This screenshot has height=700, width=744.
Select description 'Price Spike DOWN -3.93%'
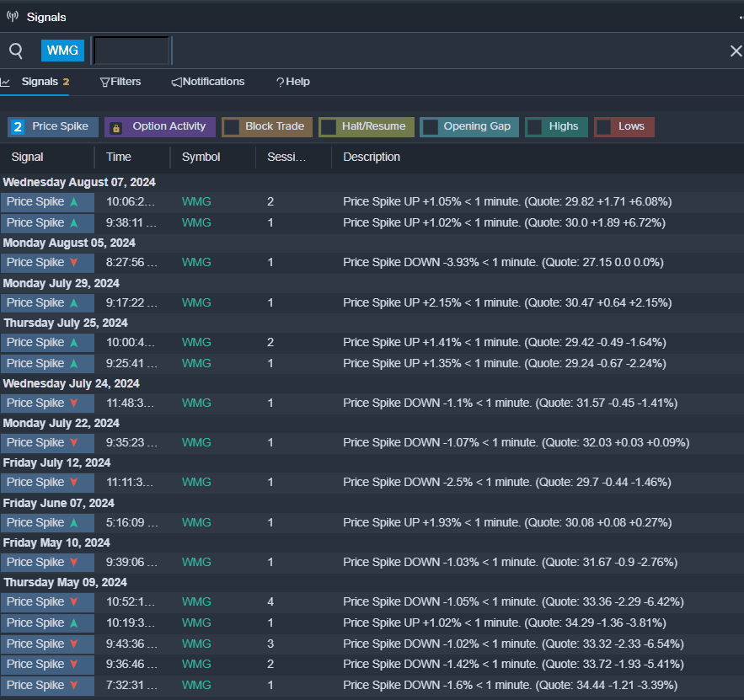tap(503, 262)
